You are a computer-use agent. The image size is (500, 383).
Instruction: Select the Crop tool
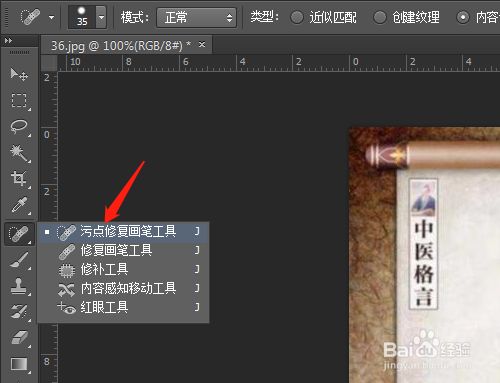(x=19, y=179)
